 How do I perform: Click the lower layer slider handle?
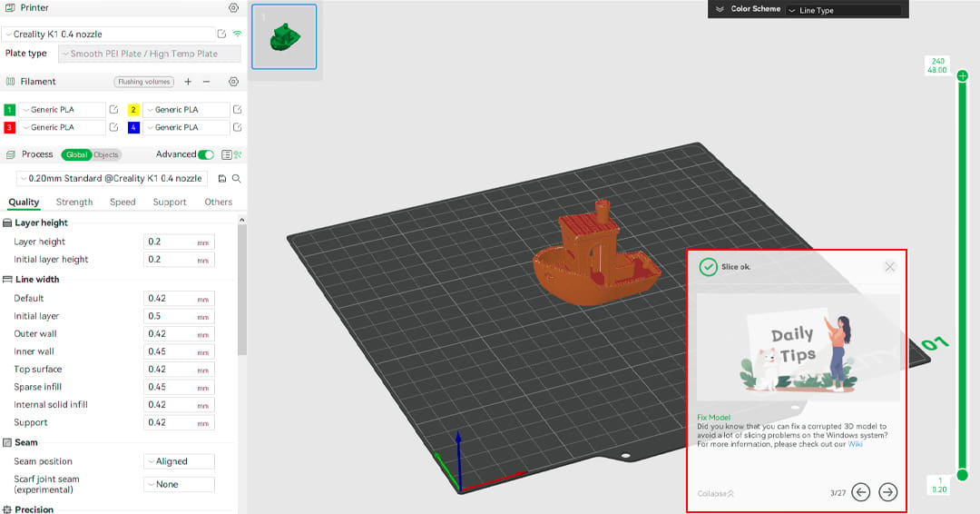pyautogui.click(x=963, y=475)
